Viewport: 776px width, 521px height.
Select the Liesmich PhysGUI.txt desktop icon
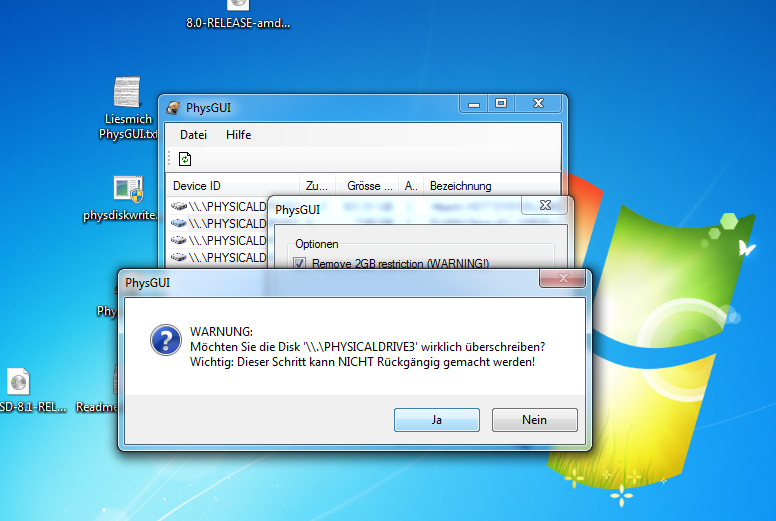click(128, 108)
